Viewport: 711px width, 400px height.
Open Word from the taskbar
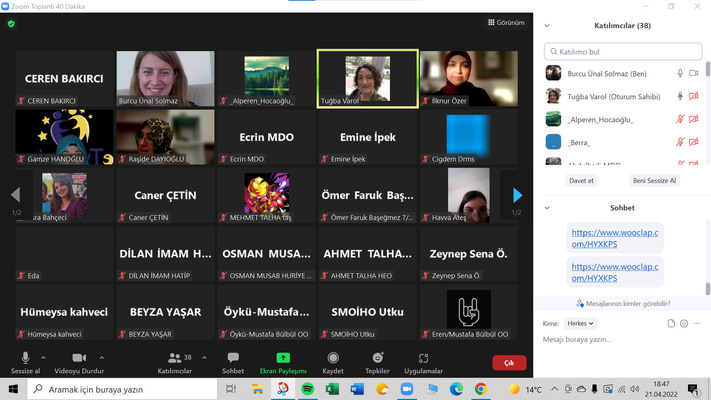pyautogui.click(x=357, y=389)
